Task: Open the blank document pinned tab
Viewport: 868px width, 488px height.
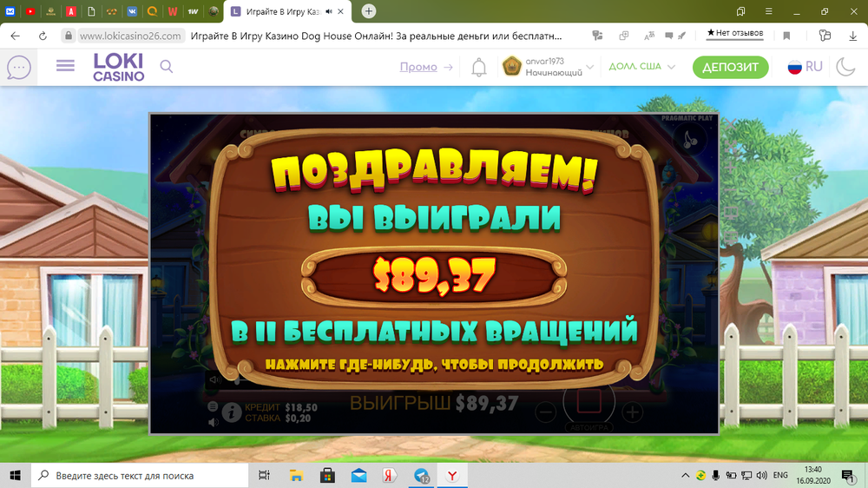Action: (x=91, y=11)
